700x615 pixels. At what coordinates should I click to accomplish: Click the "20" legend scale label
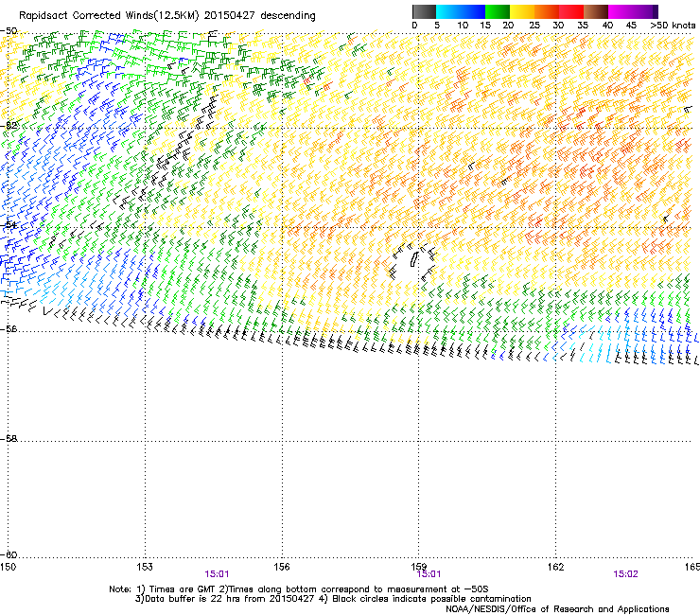508,26
